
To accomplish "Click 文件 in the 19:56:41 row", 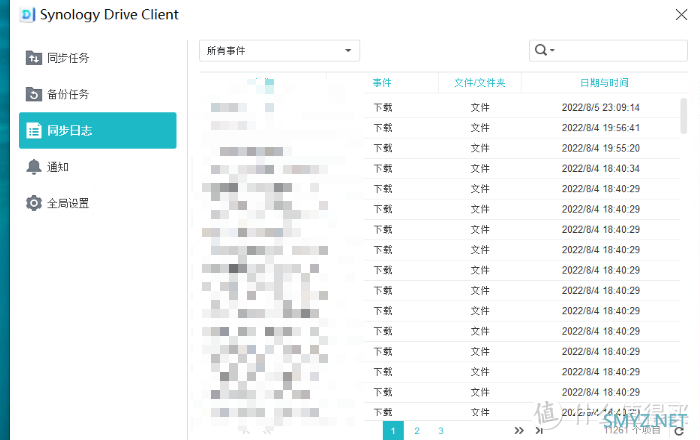I will [x=480, y=128].
